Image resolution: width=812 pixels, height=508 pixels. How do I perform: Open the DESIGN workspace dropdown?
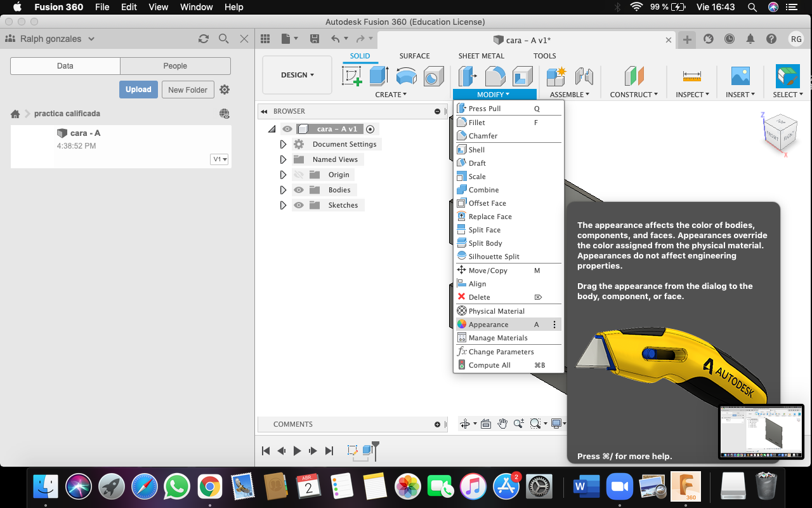pyautogui.click(x=297, y=75)
